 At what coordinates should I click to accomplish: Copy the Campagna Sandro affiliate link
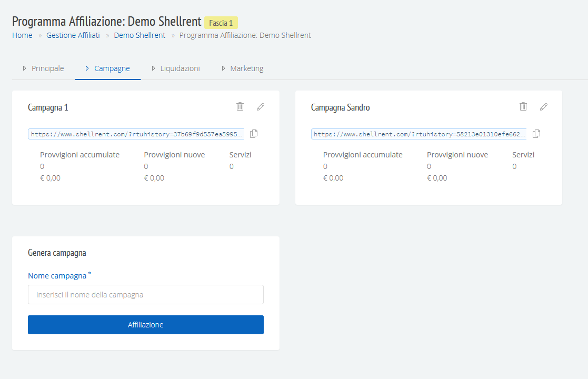(x=536, y=134)
